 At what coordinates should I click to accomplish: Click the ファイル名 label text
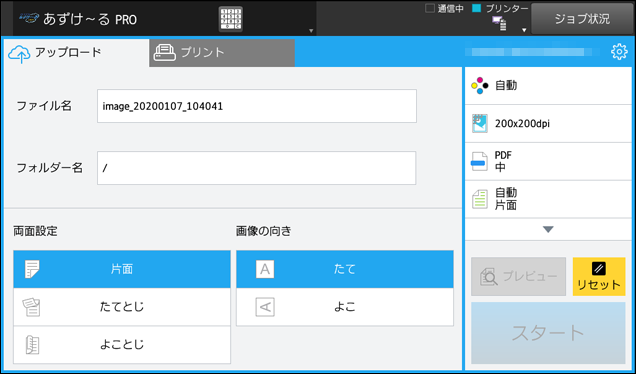44,106
